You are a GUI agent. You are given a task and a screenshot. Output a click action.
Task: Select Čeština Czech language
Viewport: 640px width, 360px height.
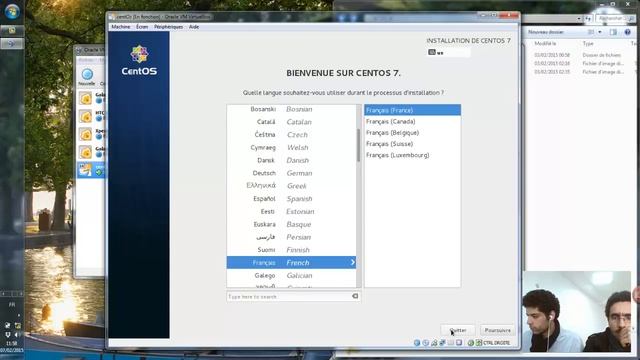coord(291,135)
